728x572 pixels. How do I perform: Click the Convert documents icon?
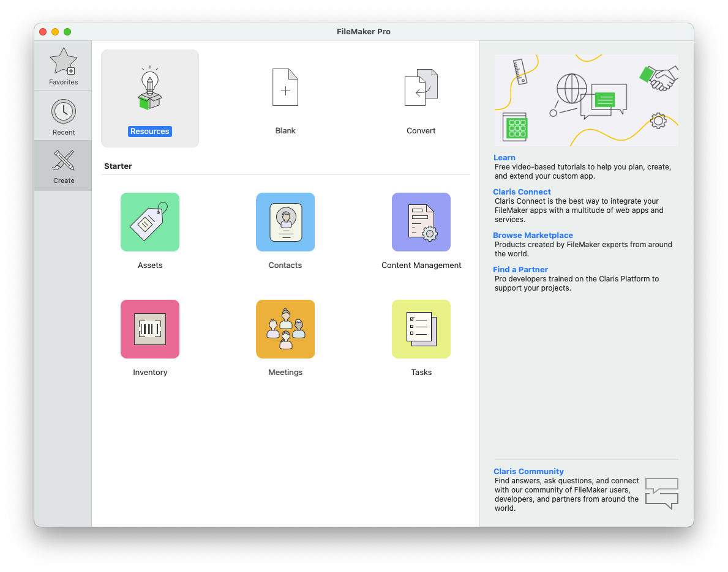point(421,87)
